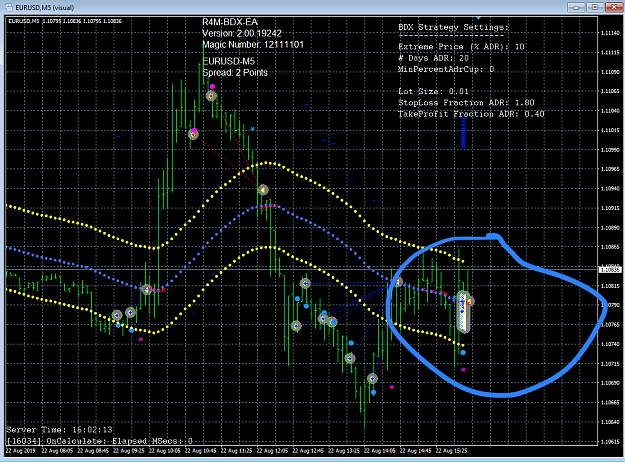The width and height of the screenshot is (625, 462).
Task: Click the 'OnCalculate: Elapsed MSecs: 0' line
Action: [99, 441]
